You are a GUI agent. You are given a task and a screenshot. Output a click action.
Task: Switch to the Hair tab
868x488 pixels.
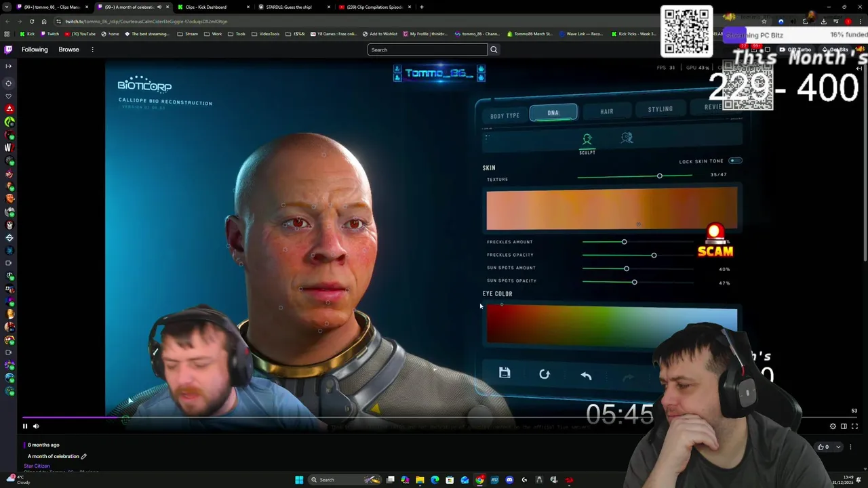pos(607,111)
